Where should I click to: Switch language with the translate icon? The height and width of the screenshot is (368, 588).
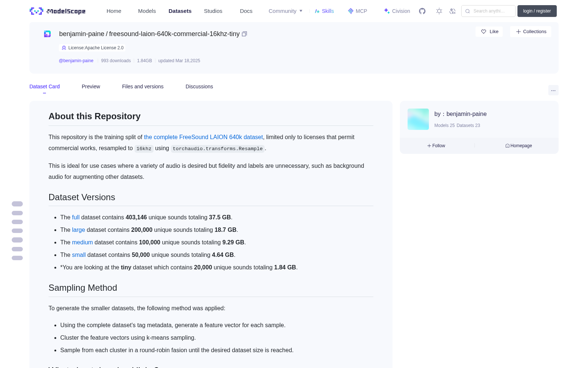click(x=452, y=11)
